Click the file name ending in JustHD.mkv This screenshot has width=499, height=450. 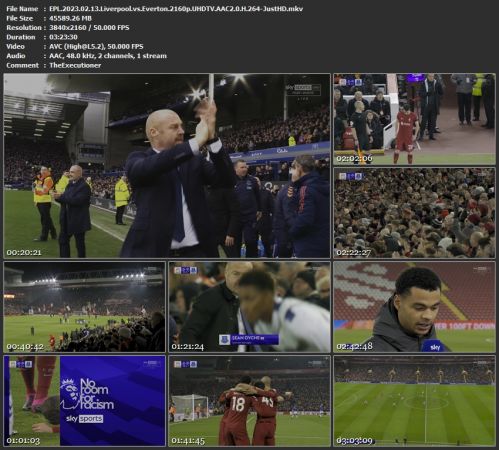pyautogui.click(x=176, y=9)
